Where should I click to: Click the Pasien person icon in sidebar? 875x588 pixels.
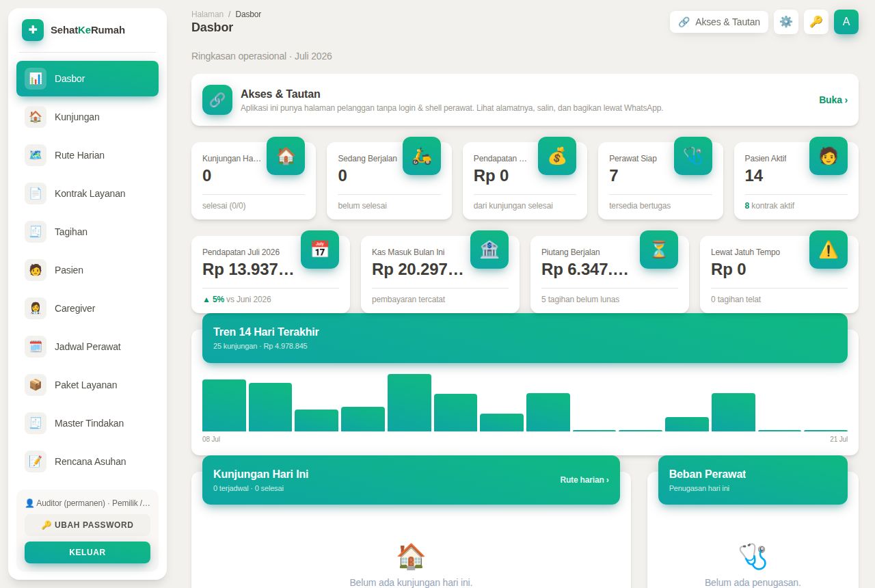[x=36, y=270]
